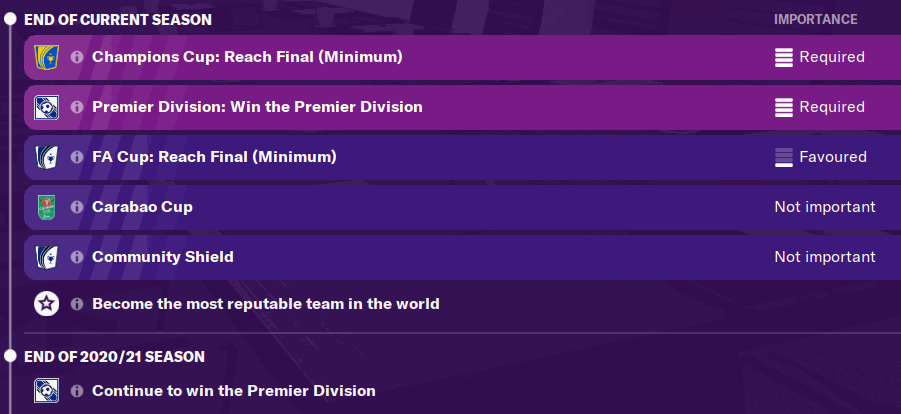Click the Community Shield badge icon
This screenshot has height=414, width=901.
click(x=47, y=257)
